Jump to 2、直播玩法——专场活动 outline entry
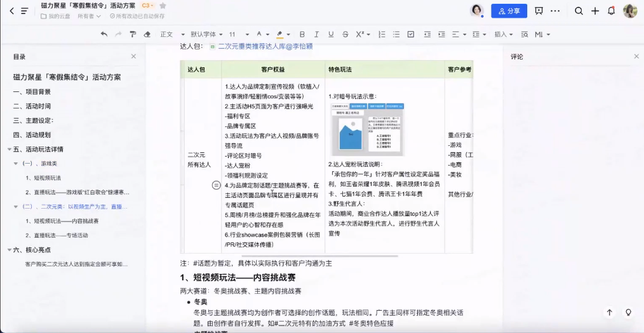 point(57,235)
